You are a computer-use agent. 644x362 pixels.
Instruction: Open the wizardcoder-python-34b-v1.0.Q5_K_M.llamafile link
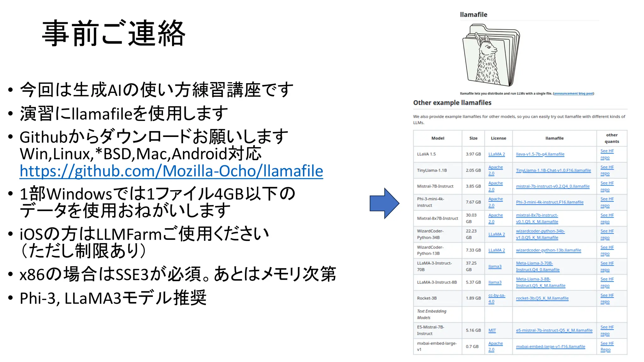(540, 234)
